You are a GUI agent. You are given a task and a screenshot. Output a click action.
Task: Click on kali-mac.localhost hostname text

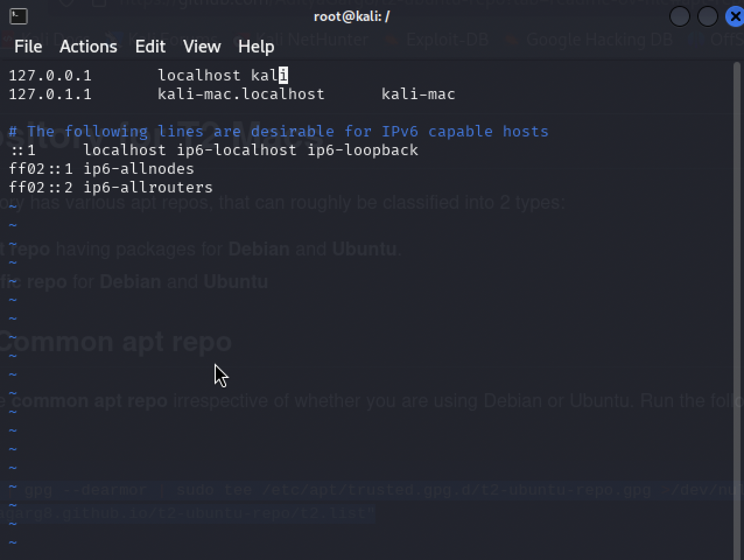(241, 94)
